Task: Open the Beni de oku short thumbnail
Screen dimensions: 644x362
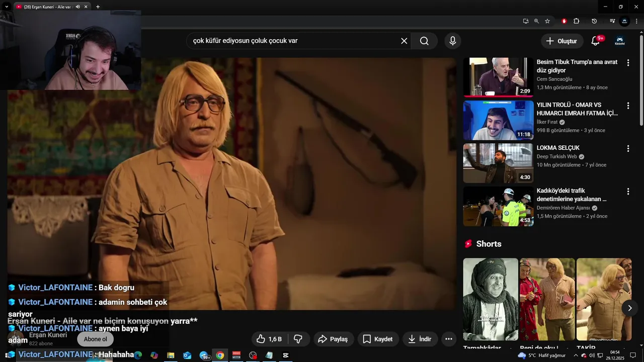Action: 547,299
